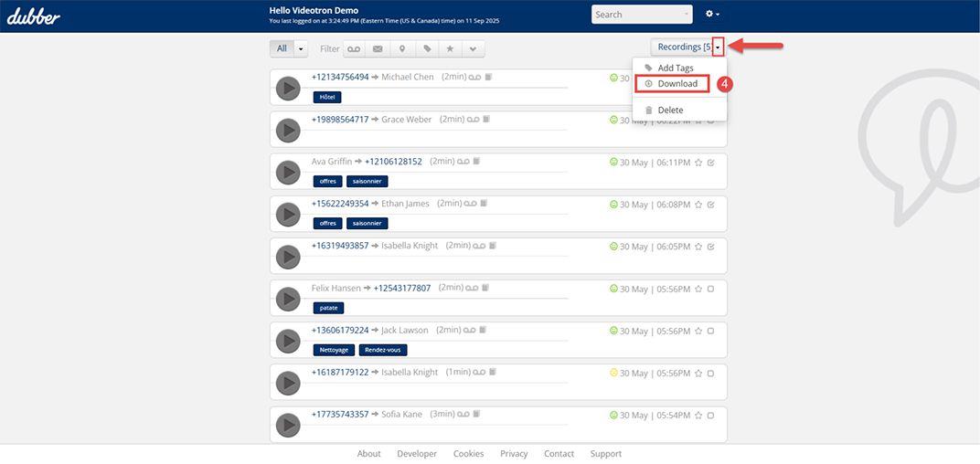Star the Ava Griffin recording
The image size is (980, 464).
698,163
